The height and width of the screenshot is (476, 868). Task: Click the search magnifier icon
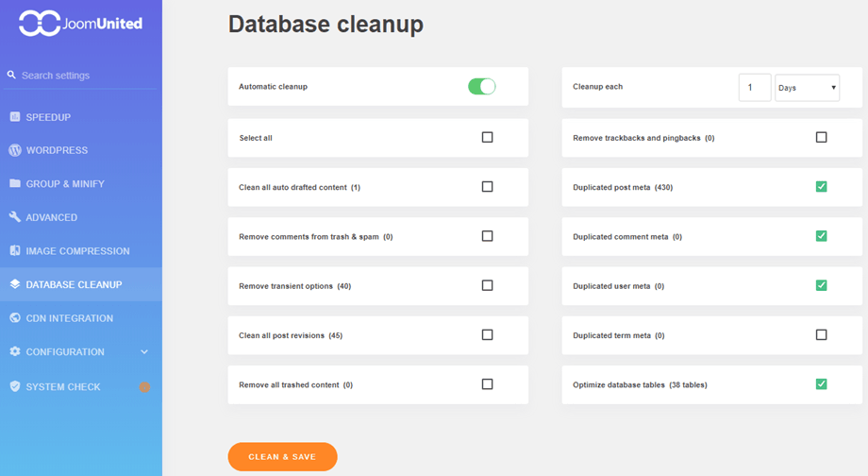[x=12, y=75]
